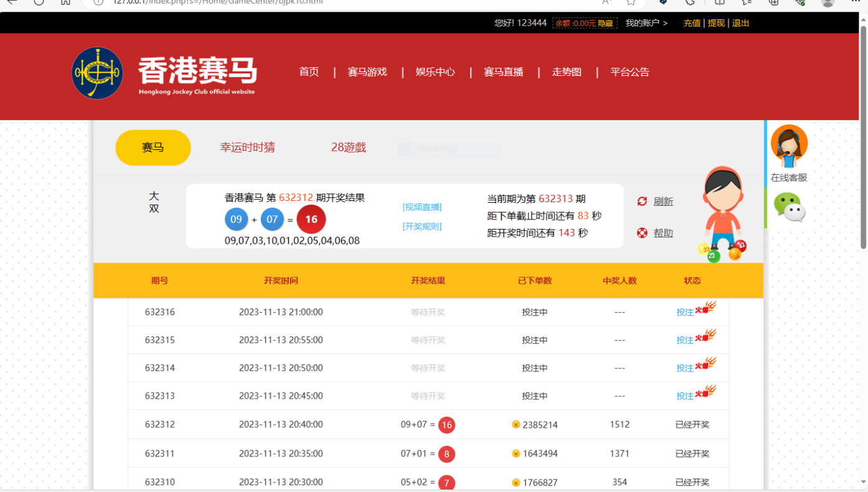
Task: Select the yellow 赛马 game tab
Action: [x=153, y=147]
